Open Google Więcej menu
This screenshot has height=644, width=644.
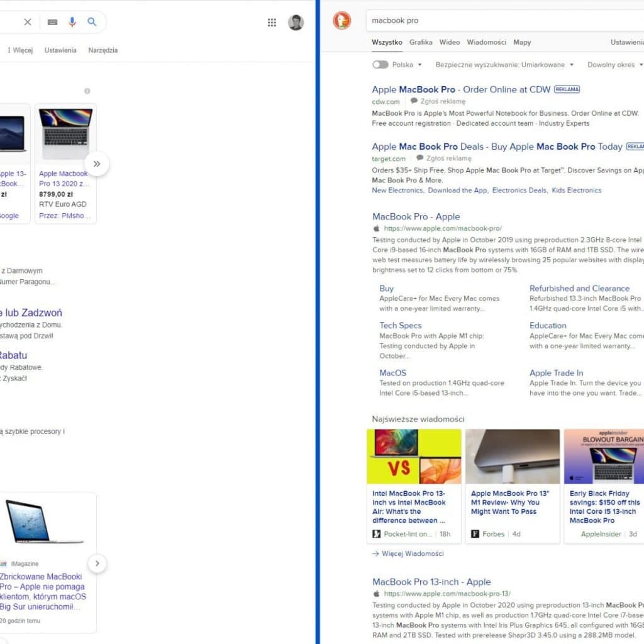[x=19, y=50]
